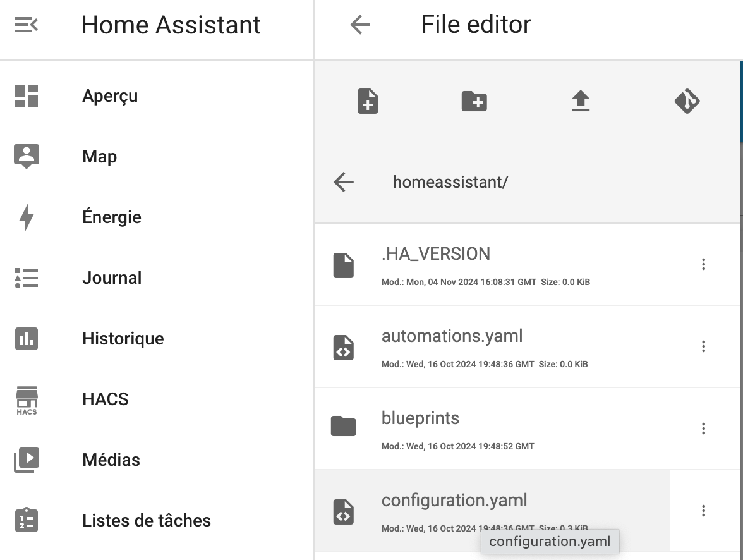Navigate up from homeassistant/ directory
This screenshot has height=560, width=743.
(x=344, y=182)
